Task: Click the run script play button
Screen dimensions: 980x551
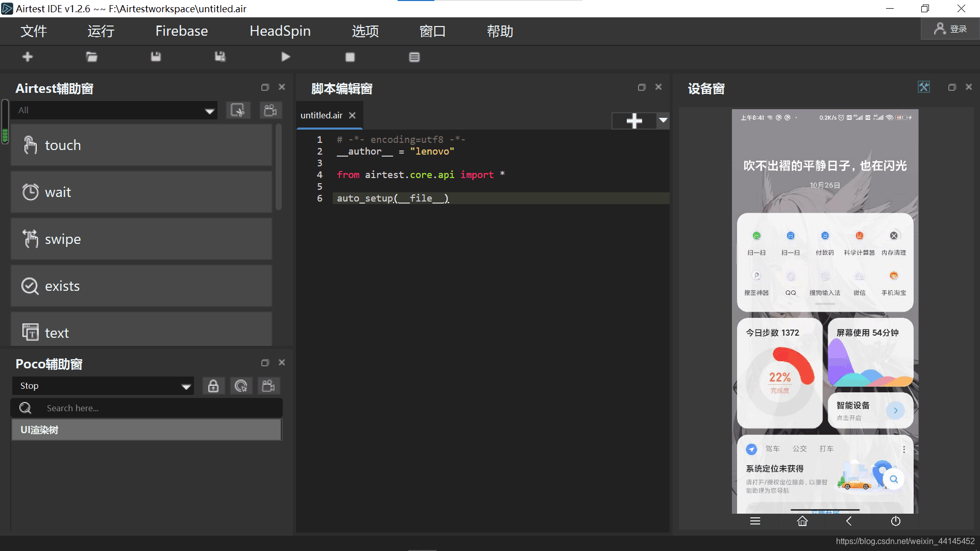Action: 286,57
